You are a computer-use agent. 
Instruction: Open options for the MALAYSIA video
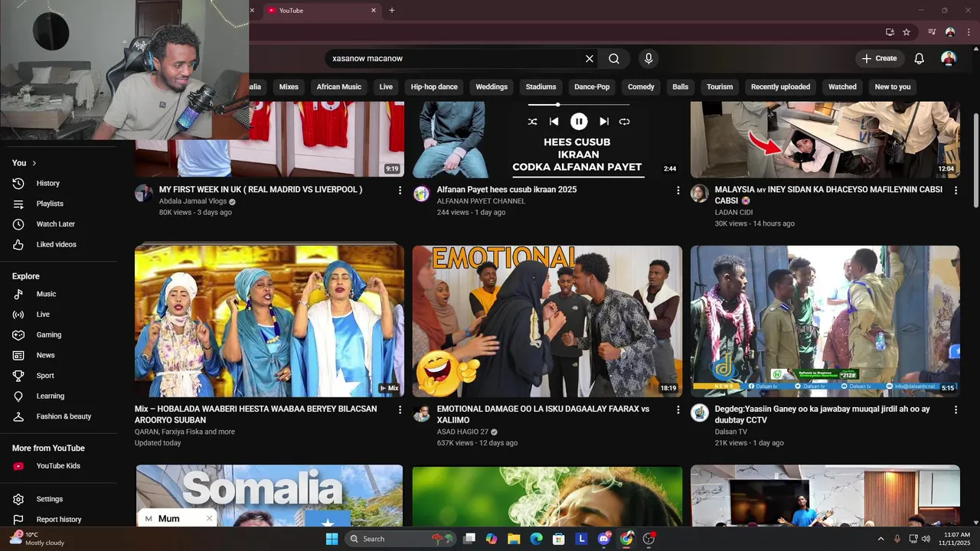[955, 191]
